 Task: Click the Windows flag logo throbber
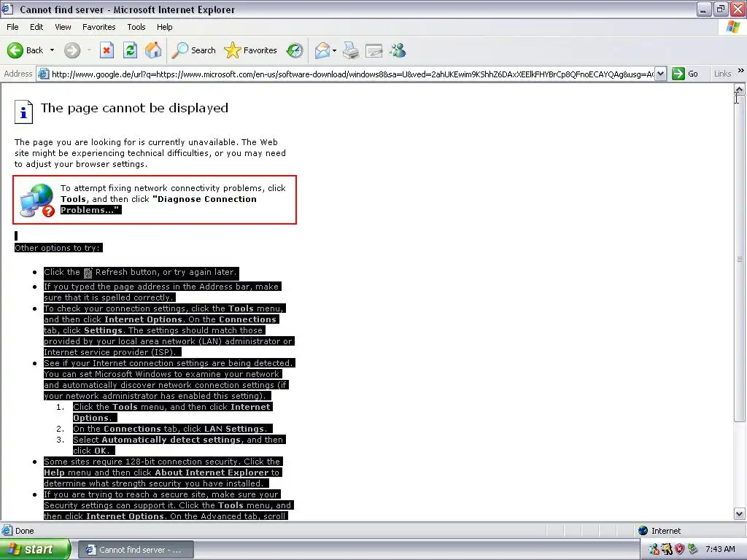click(x=734, y=27)
